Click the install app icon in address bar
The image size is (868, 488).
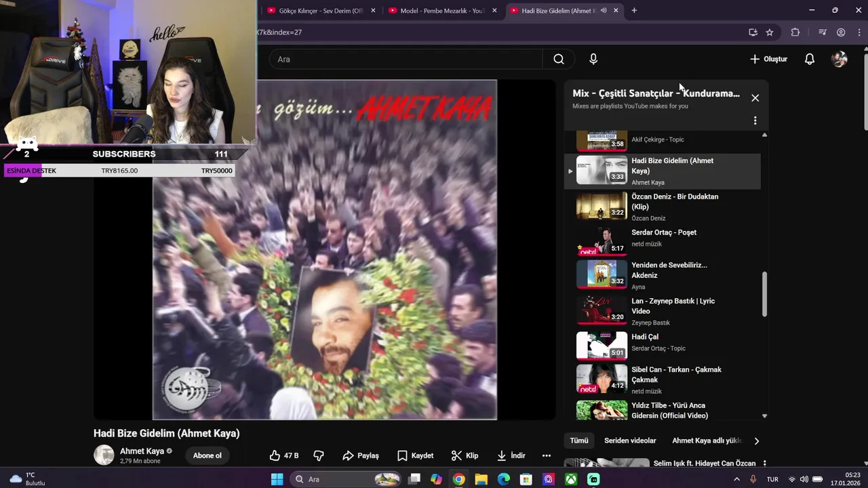pos(753,32)
